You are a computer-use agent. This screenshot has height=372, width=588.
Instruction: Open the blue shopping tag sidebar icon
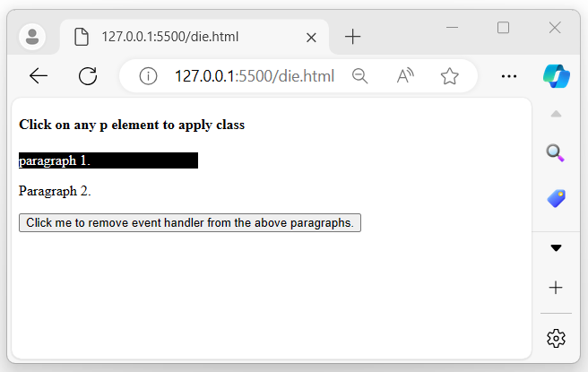[556, 199]
